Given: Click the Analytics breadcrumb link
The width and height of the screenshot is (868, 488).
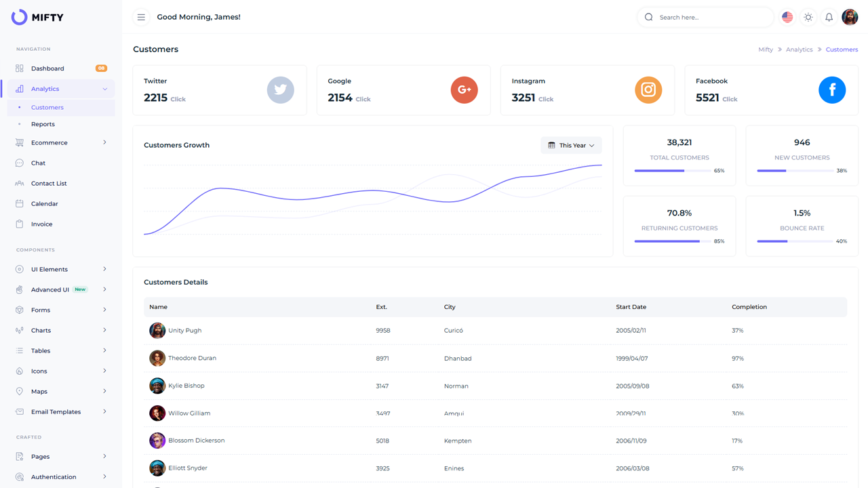Looking at the screenshot, I should click(x=799, y=49).
